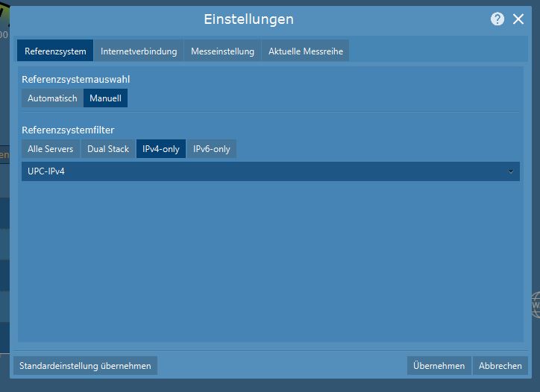Image resolution: width=540 pixels, height=392 pixels.
Task: Select the Aktuelle Messreihe tab
Action: (305, 51)
